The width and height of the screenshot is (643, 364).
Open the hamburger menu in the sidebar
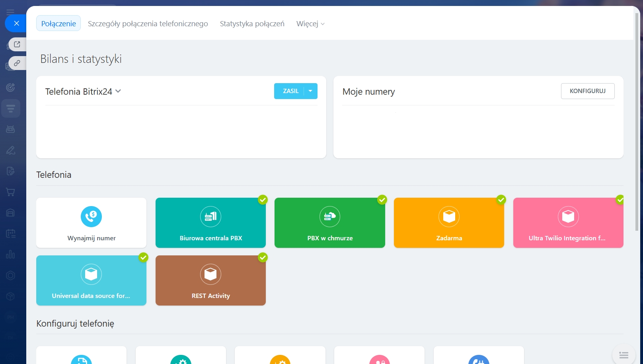pyautogui.click(x=10, y=12)
